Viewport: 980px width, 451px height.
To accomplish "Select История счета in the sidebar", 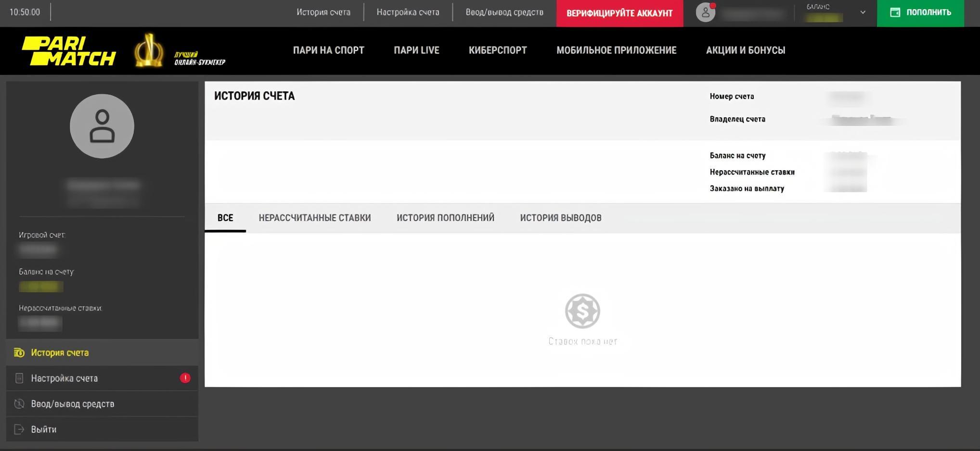I will [102, 352].
